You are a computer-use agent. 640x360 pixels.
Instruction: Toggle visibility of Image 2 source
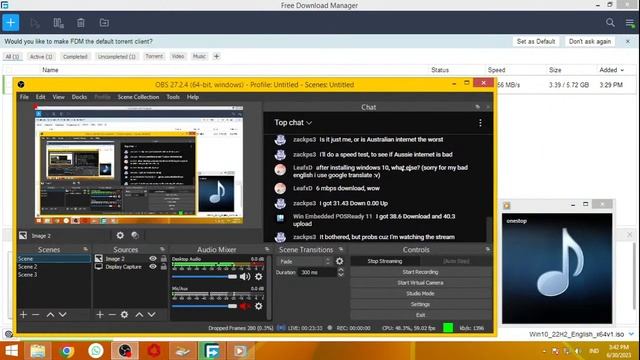click(x=153, y=259)
